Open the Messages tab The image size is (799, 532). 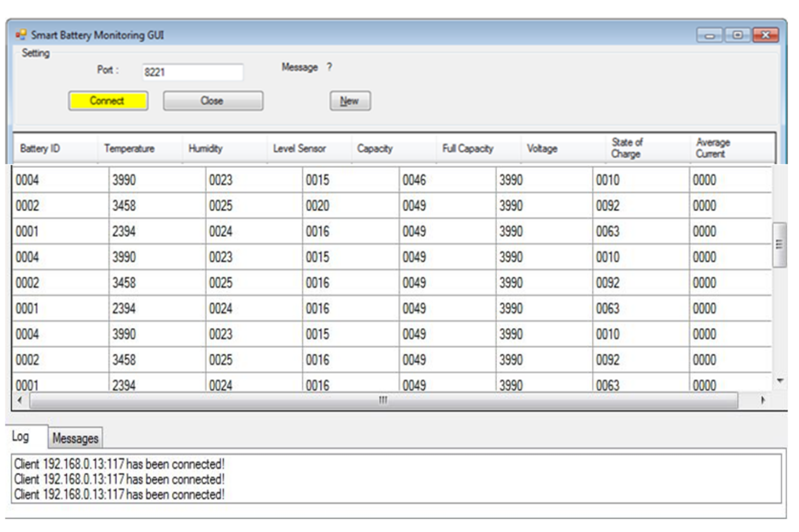[x=75, y=438]
